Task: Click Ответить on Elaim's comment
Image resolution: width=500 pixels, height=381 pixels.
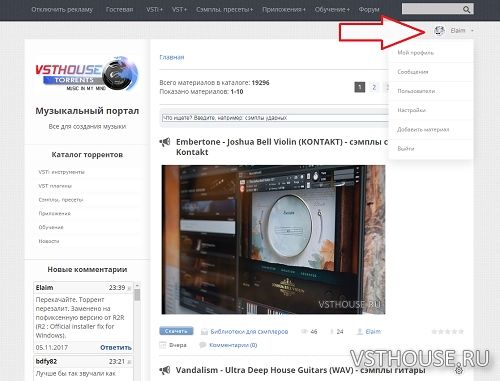Action: (x=116, y=347)
